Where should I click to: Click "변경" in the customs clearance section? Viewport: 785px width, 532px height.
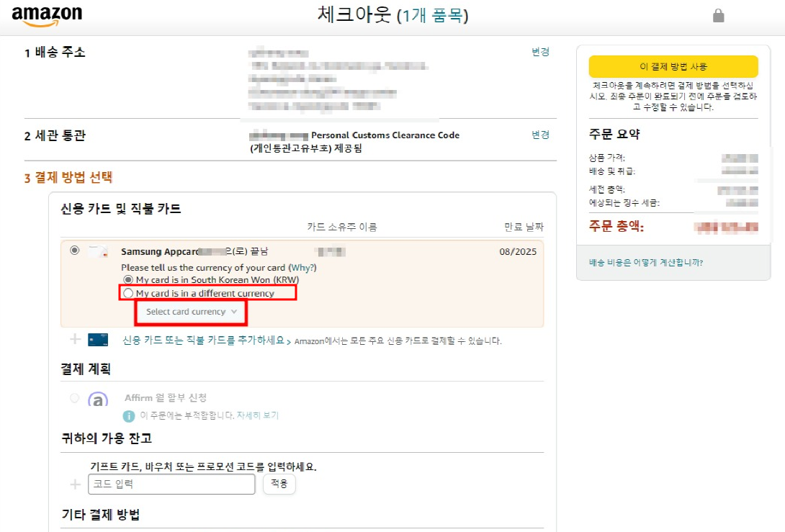[x=540, y=134]
